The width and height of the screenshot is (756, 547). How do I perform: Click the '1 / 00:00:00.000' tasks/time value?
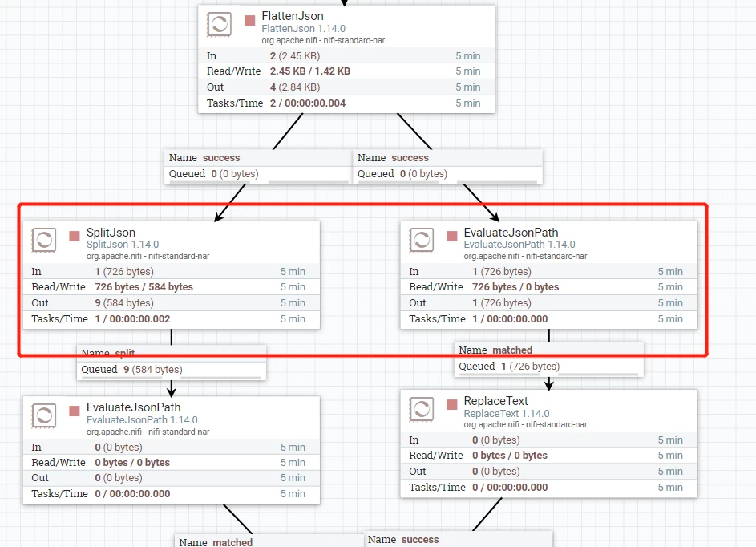click(x=510, y=319)
